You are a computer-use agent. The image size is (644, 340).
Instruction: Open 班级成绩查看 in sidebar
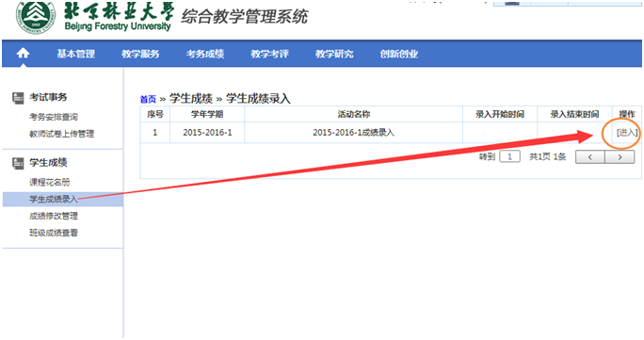click(x=54, y=233)
